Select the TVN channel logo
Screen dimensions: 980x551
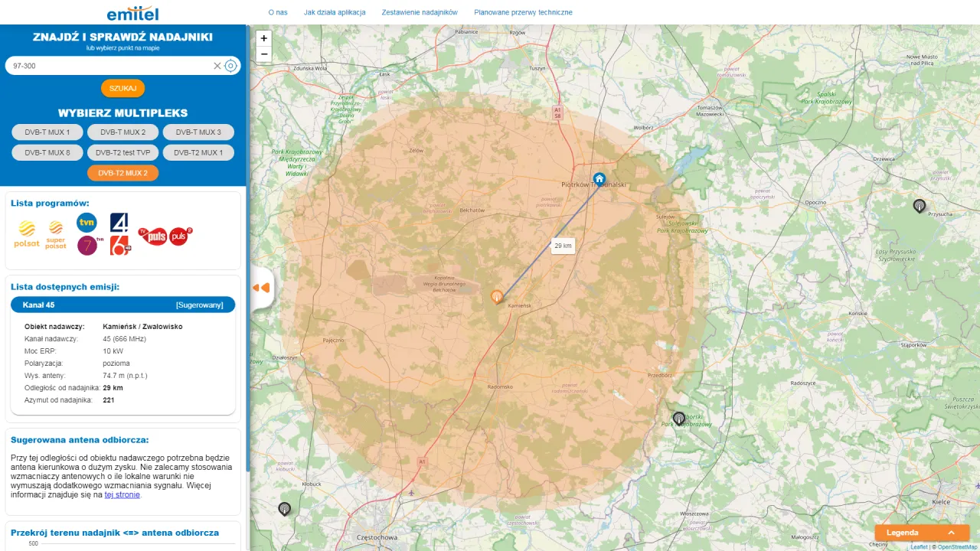[x=87, y=222]
